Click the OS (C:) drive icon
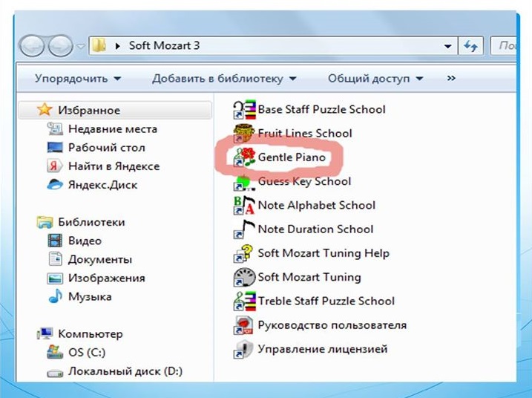 [x=55, y=352]
